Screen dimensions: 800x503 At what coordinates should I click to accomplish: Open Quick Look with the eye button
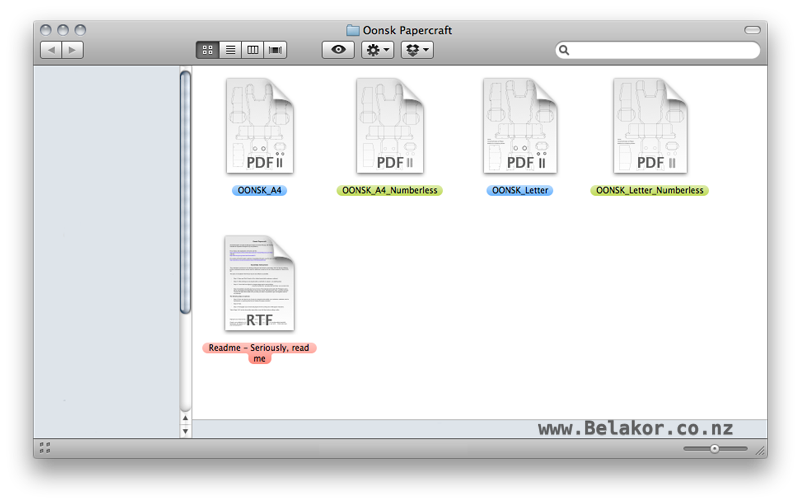[338, 49]
